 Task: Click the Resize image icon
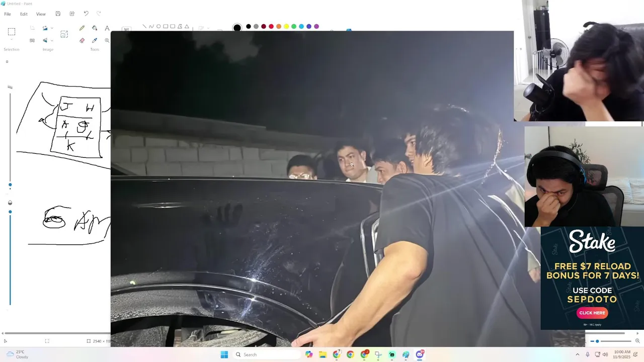pyautogui.click(x=64, y=34)
